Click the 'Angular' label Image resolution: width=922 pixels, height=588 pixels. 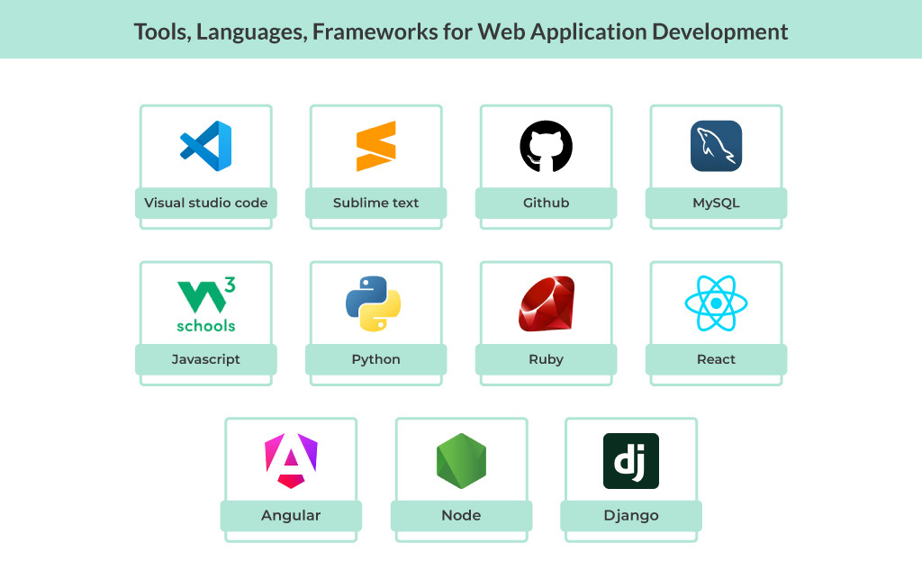(x=291, y=516)
